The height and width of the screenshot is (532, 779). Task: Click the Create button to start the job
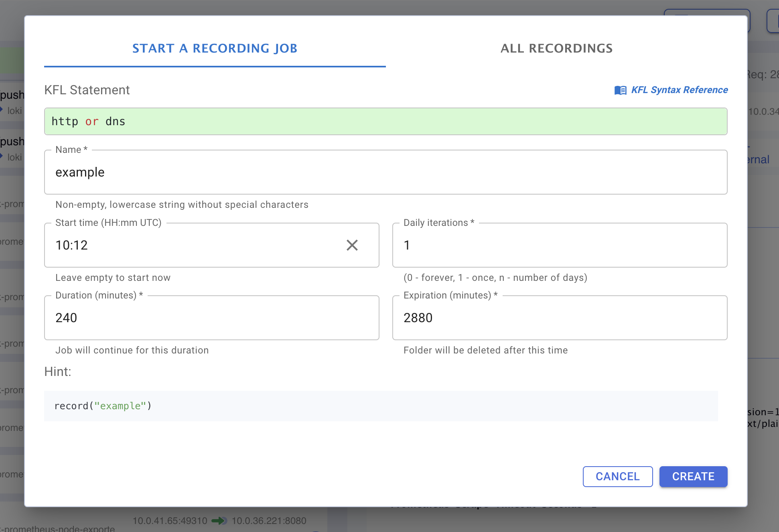pyautogui.click(x=693, y=476)
